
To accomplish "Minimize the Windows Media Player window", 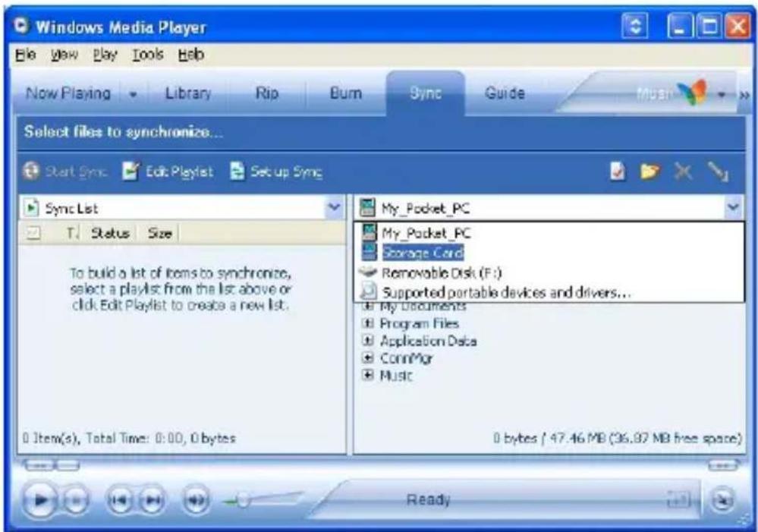I will coord(680,26).
